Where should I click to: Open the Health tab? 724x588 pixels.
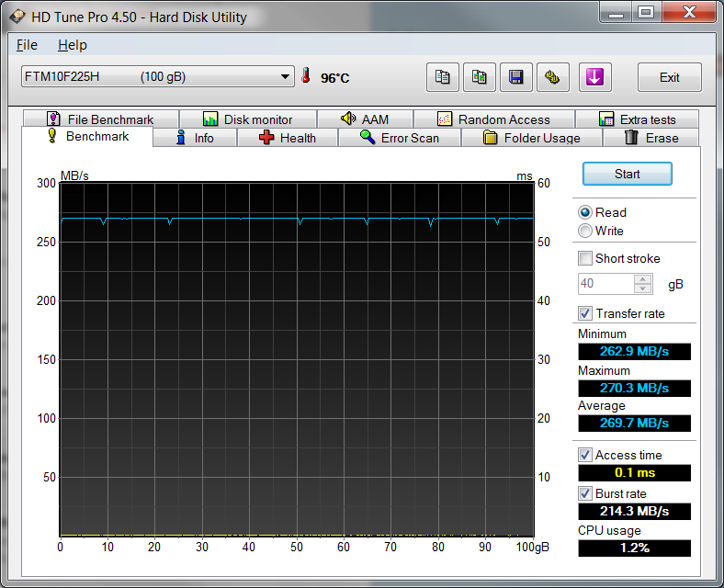pos(287,138)
